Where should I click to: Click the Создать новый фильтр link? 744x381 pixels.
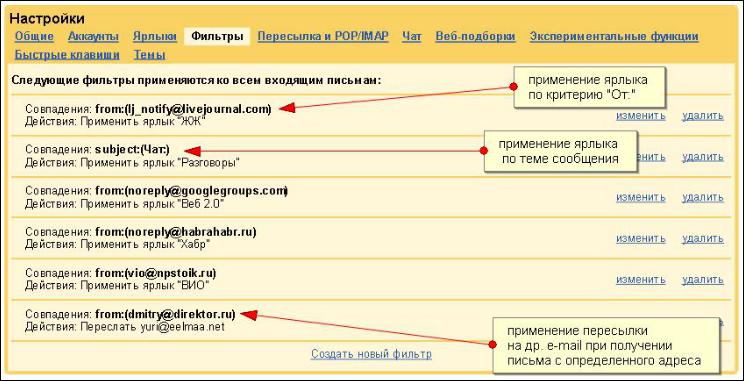click(371, 354)
